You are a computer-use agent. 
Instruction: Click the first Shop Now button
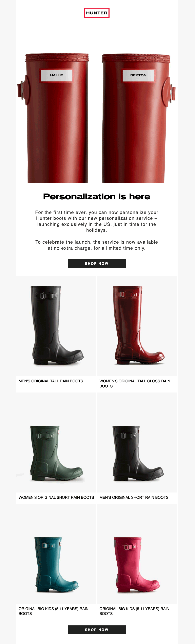pos(97,263)
